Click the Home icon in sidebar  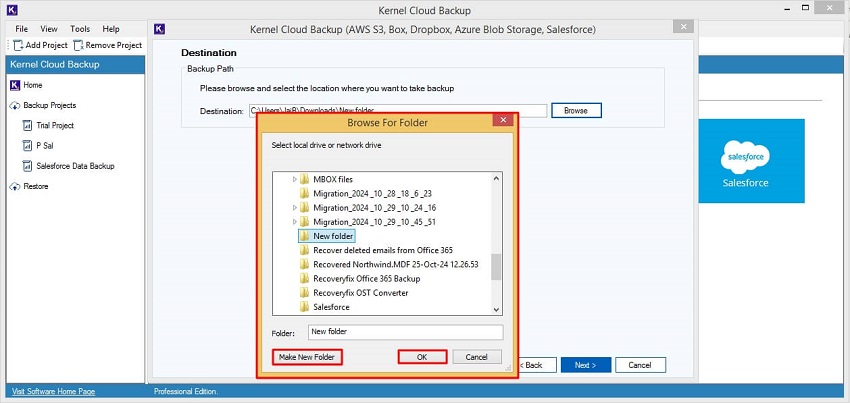(15, 85)
